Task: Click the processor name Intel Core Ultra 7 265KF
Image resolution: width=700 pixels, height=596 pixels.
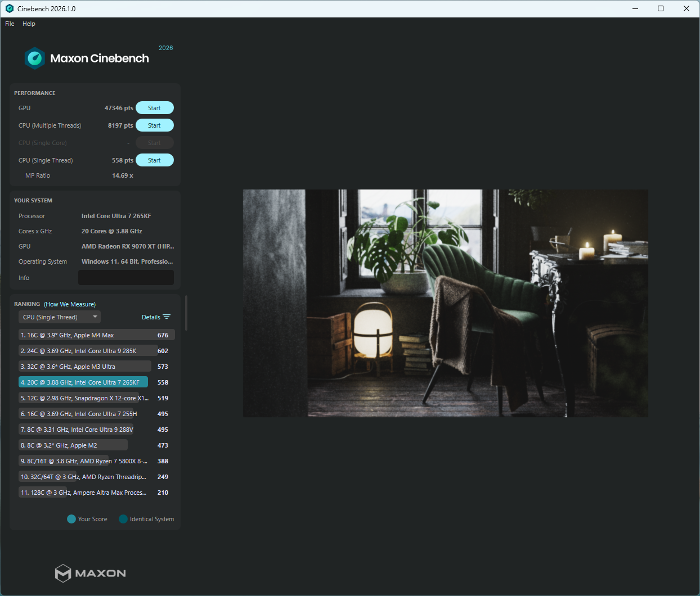Action: tap(116, 216)
